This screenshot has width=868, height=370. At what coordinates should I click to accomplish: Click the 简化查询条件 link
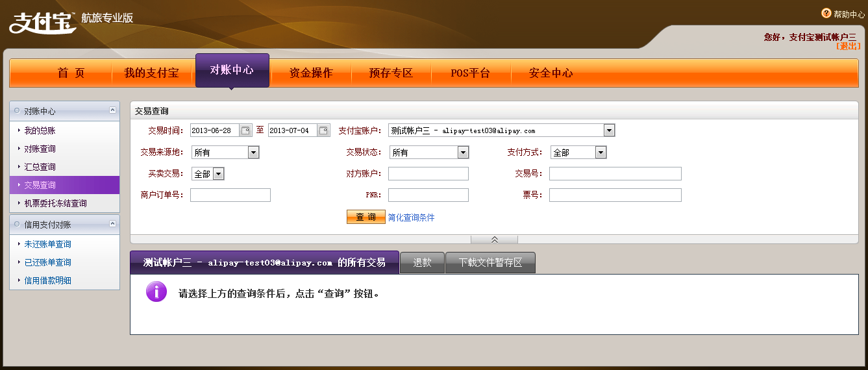[x=411, y=217]
